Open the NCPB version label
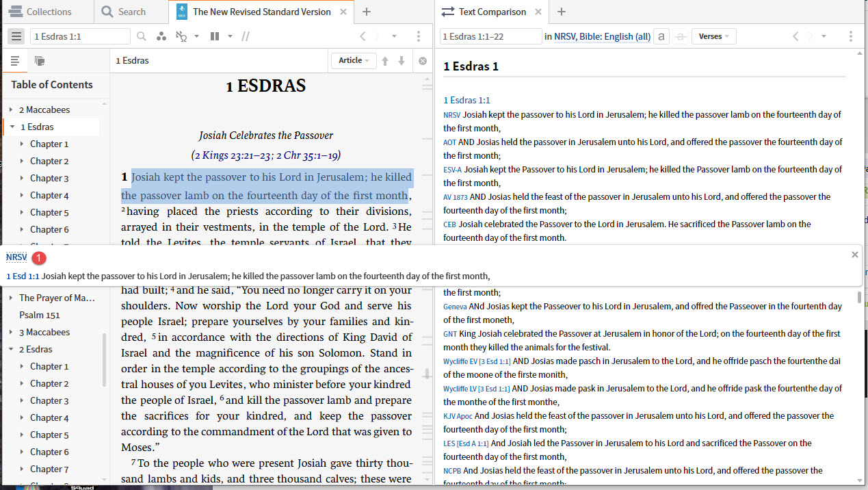 pyautogui.click(x=451, y=471)
